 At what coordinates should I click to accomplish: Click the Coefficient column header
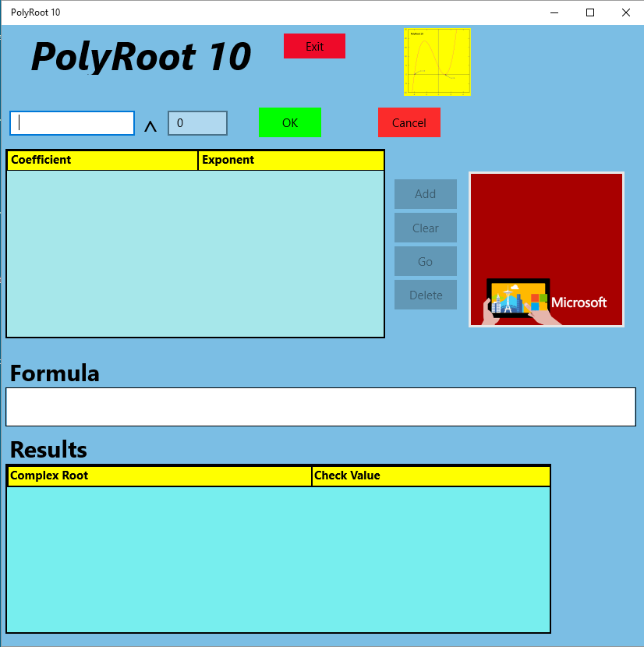point(102,160)
